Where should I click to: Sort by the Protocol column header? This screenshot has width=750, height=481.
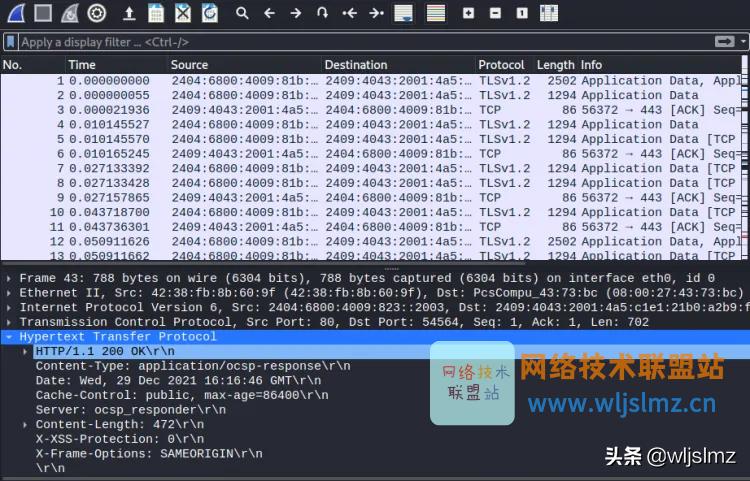[505, 65]
